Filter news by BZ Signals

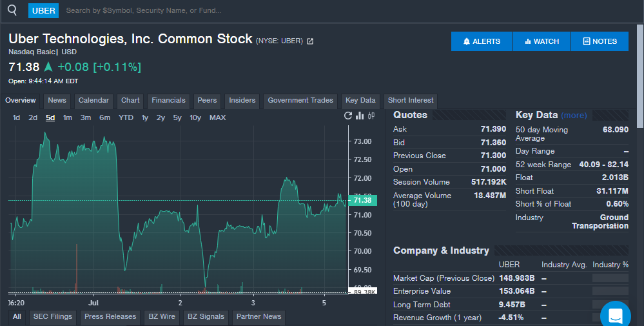coord(206,317)
